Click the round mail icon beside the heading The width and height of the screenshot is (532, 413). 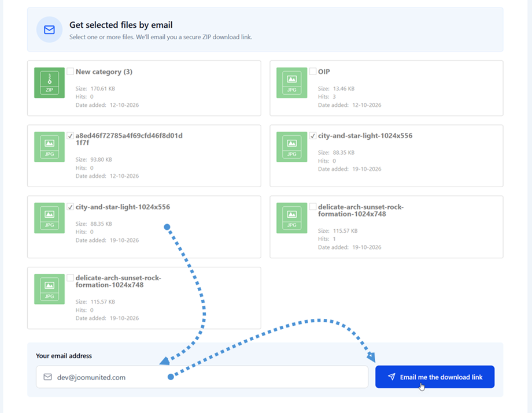(x=49, y=30)
